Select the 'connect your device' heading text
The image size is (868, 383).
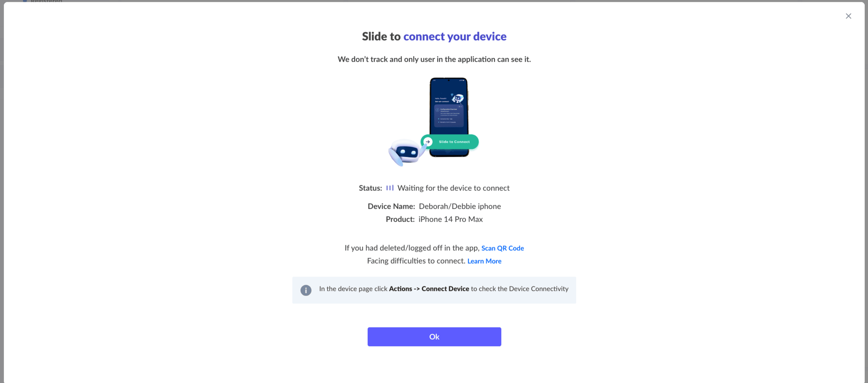(x=455, y=36)
